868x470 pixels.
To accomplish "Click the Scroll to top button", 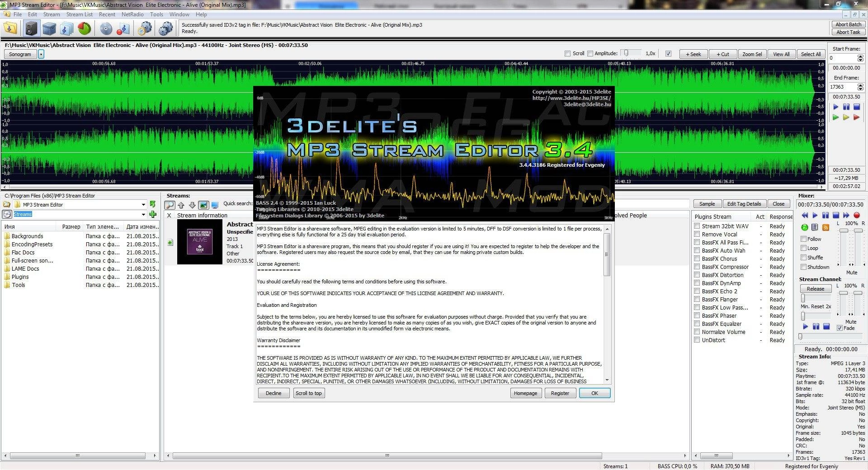I will pos(309,393).
